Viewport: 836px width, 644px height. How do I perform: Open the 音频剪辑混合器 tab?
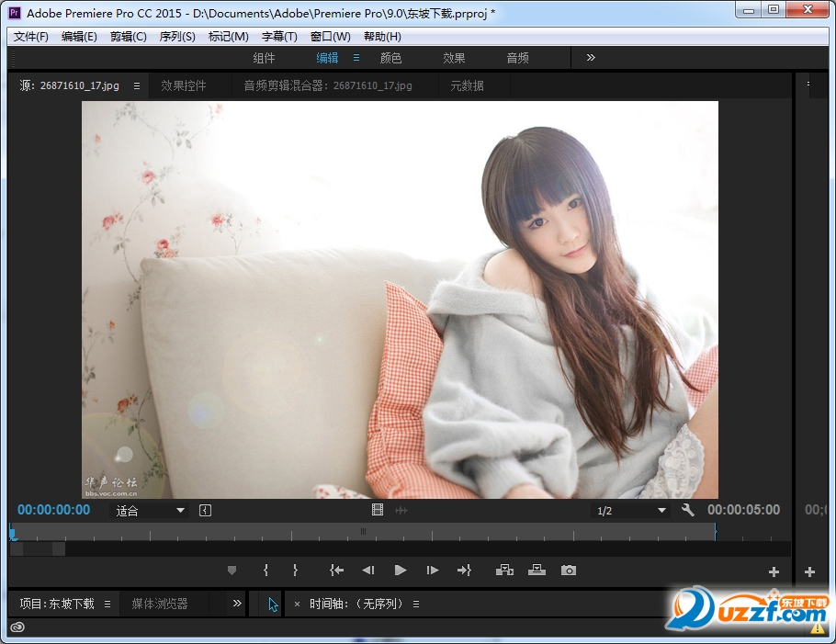click(x=328, y=85)
